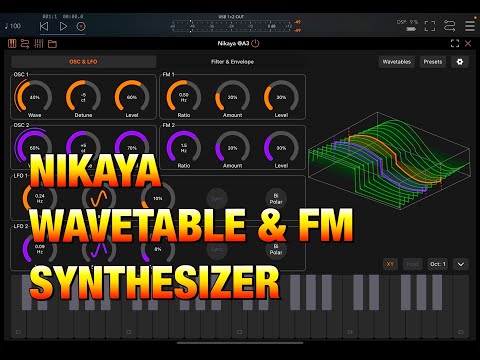The image size is (480, 360).
Task: Toggle fullscreen icon in top host bar
Action: click(430, 26)
